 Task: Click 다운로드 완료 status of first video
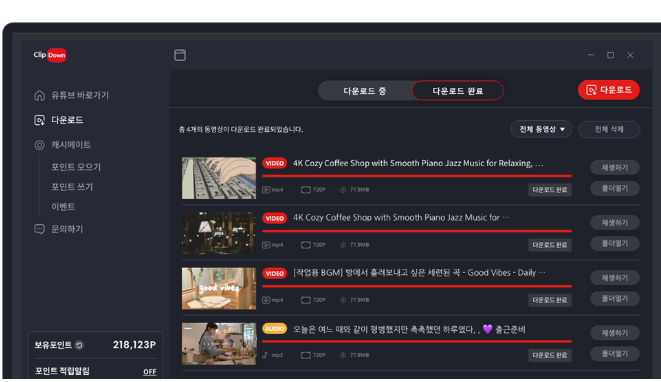pyautogui.click(x=550, y=190)
